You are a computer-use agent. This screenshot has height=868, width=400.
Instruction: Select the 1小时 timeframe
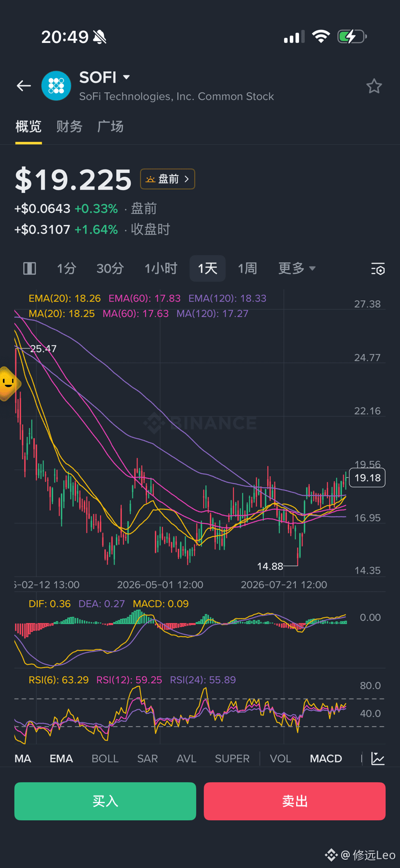[x=161, y=268]
